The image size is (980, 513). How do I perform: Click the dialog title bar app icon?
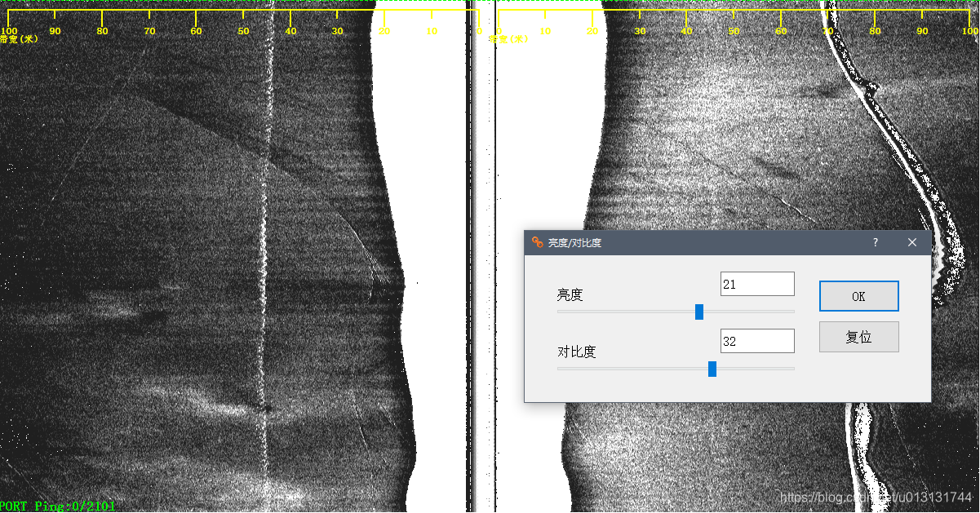tap(537, 242)
